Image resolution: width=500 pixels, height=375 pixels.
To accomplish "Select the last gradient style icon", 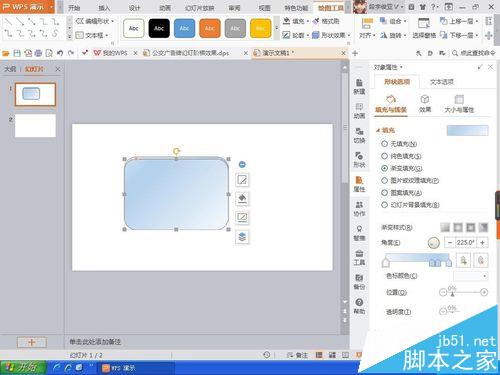I will point(483,227).
